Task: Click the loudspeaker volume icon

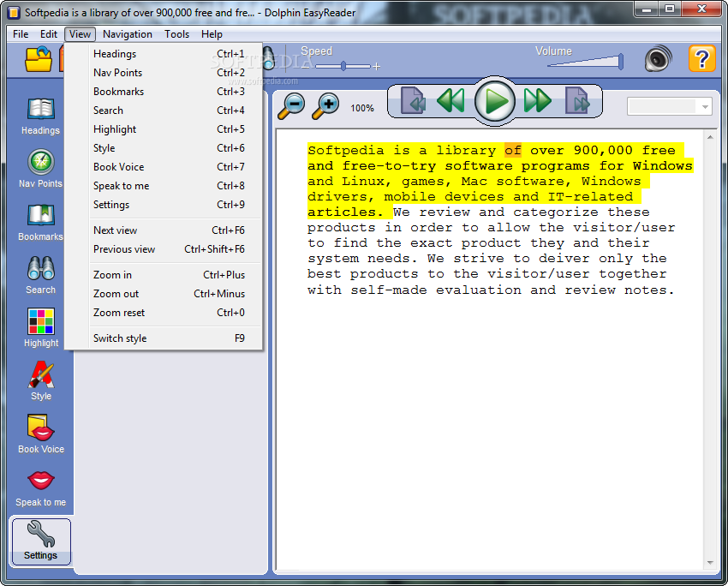Action: pos(659,59)
